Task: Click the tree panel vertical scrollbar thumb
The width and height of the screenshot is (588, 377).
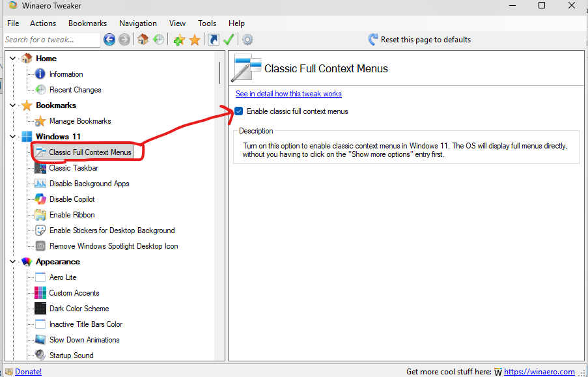Action: click(219, 73)
